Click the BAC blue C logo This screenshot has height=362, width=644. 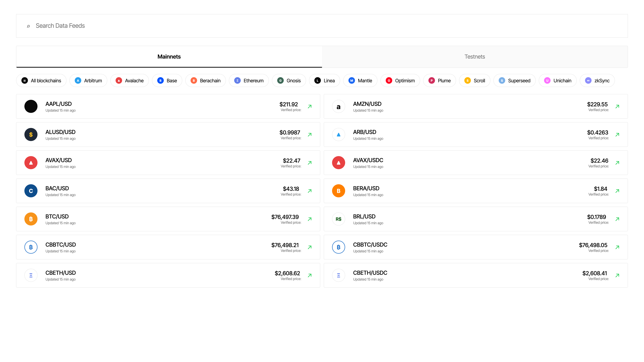[x=31, y=191]
